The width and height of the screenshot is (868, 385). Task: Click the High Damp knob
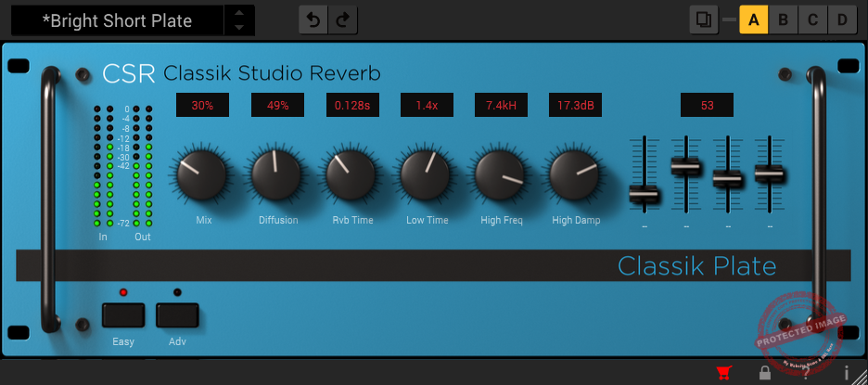(x=575, y=175)
